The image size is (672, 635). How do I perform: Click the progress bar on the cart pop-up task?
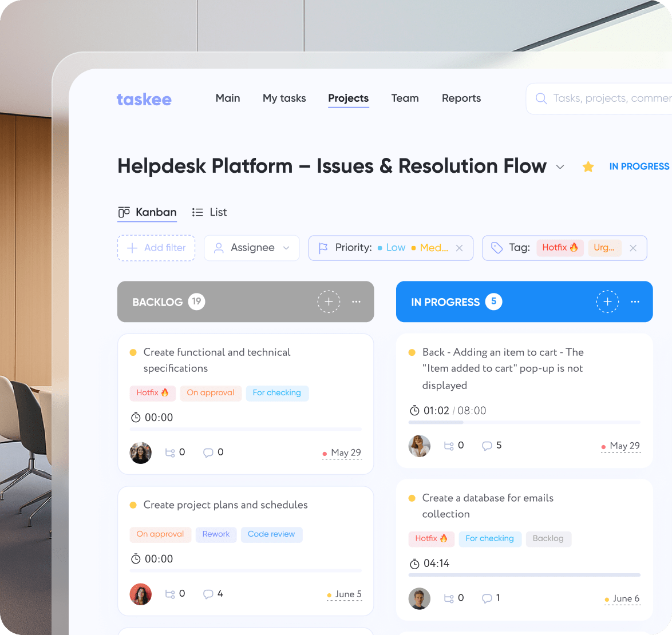pos(524,423)
